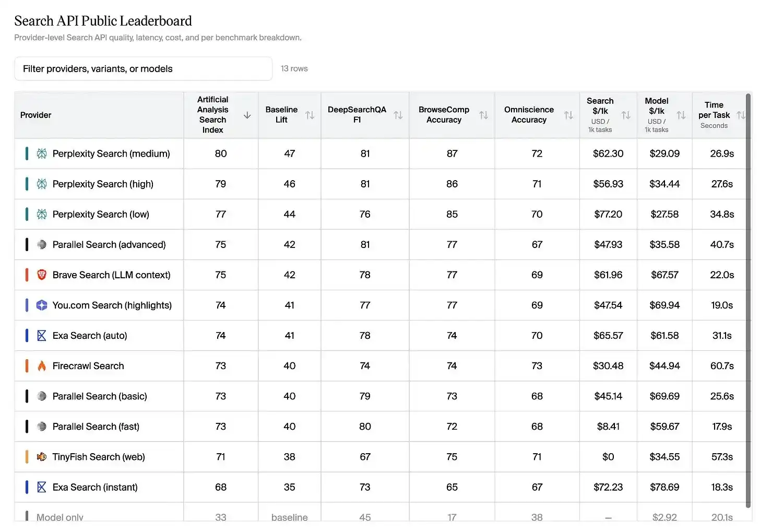Click the sort arrows for Omniscience Accuracy
Screen dimensions: 760x532
569,115
